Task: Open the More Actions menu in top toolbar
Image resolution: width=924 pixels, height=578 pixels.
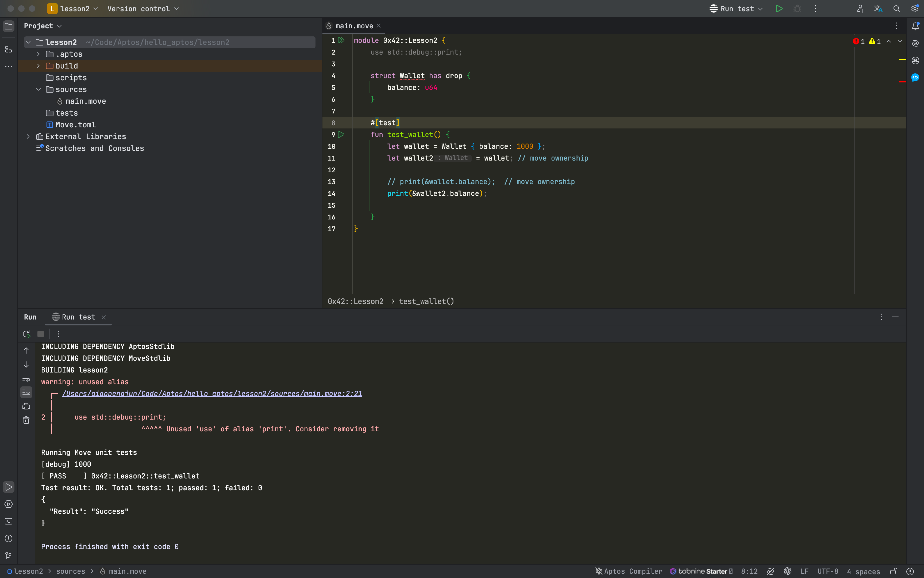Action: (x=815, y=8)
